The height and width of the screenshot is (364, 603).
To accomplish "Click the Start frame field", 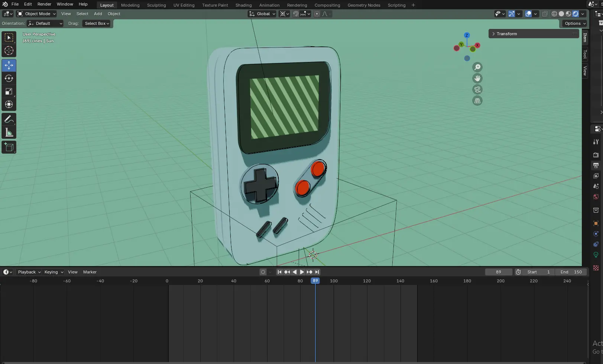I will pyautogui.click(x=538, y=272).
